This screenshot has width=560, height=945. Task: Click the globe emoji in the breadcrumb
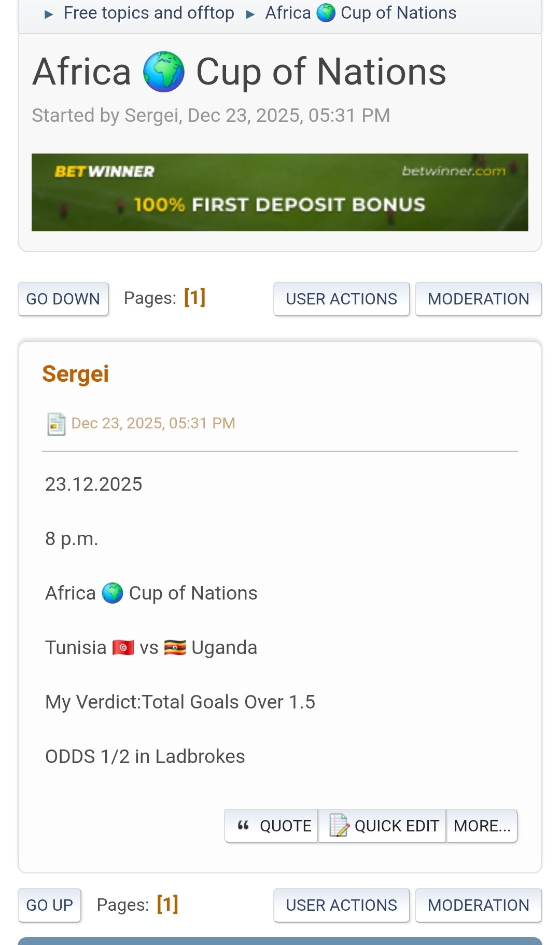click(326, 13)
